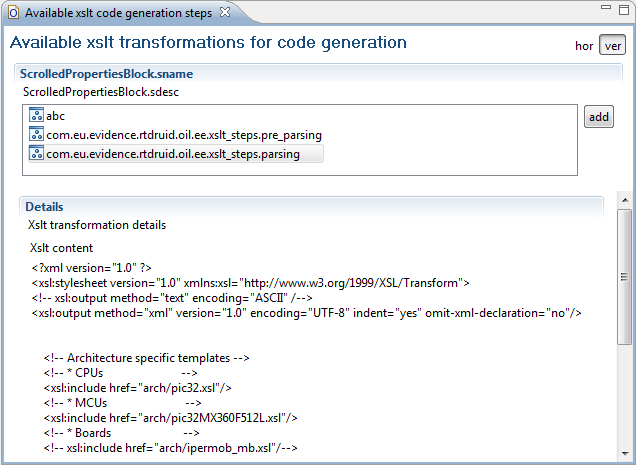Click the xslt_steps.parsing entry icon

click(36, 153)
